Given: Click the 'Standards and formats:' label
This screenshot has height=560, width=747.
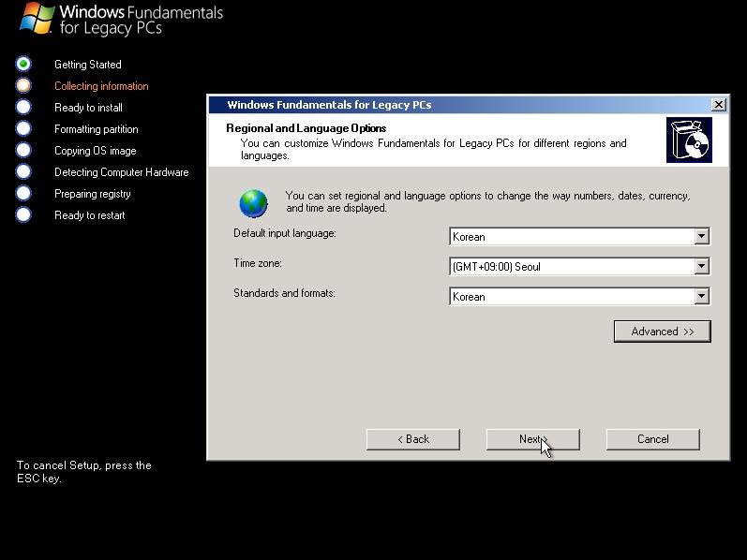Looking at the screenshot, I should coord(284,293).
